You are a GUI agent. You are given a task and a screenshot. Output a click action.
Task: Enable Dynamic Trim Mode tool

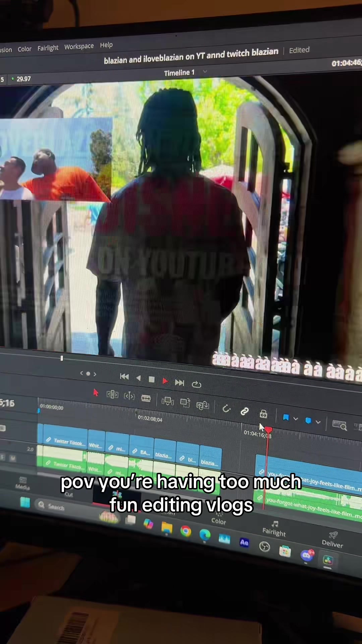pos(129,396)
